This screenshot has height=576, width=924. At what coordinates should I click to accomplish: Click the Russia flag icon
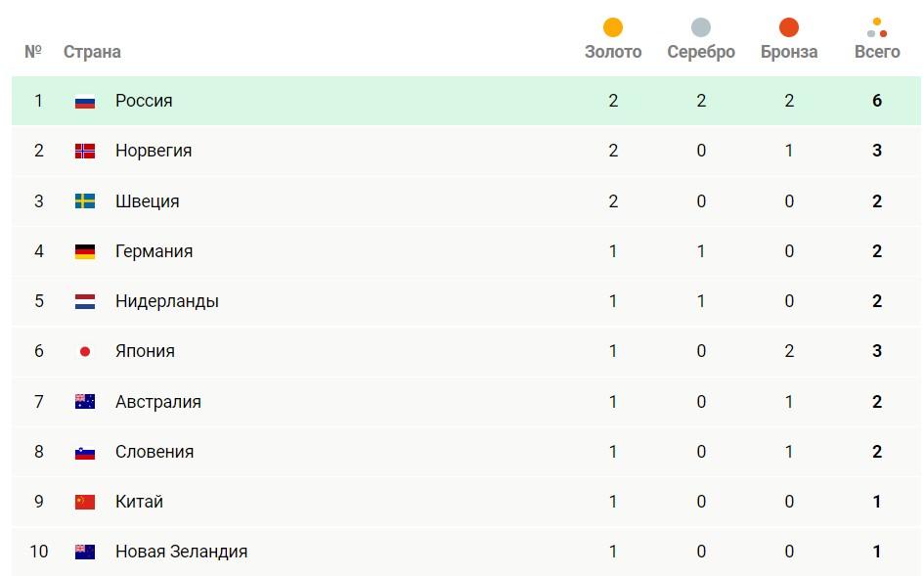click(x=85, y=101)
